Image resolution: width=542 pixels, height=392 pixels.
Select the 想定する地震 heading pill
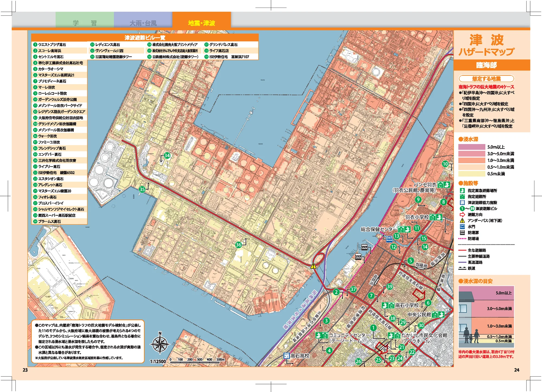point(486,79)
